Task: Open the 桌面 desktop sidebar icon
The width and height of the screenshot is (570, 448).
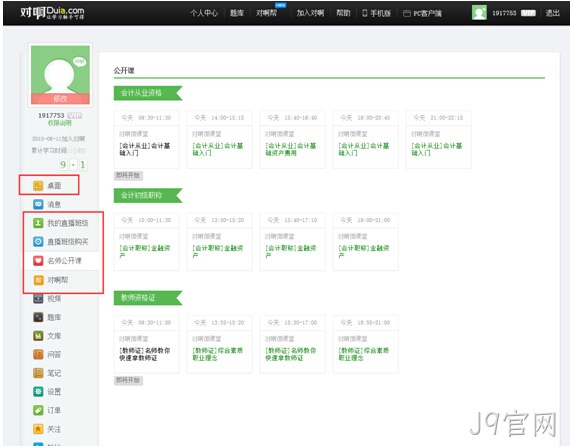Action: coord(38,185)
